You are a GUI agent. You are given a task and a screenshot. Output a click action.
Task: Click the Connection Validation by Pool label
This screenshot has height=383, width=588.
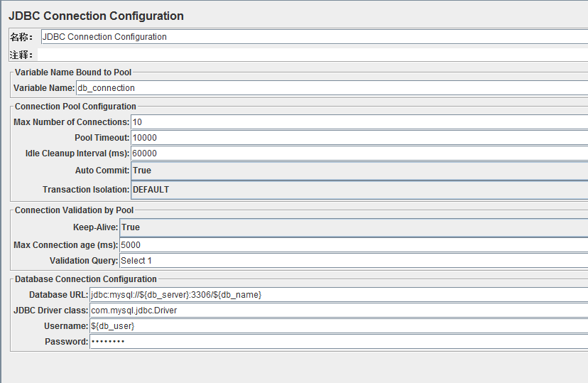tap(74, 210)
